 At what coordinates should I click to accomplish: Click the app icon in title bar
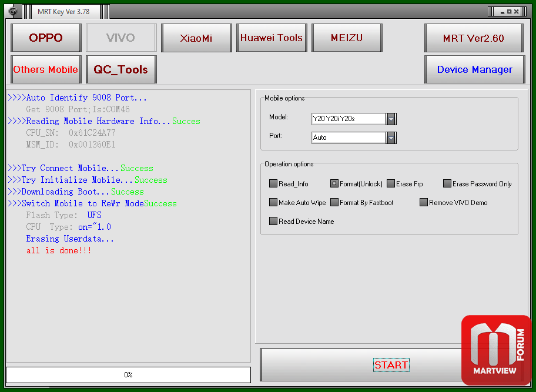pyautogui.click(x=13, y=11)
